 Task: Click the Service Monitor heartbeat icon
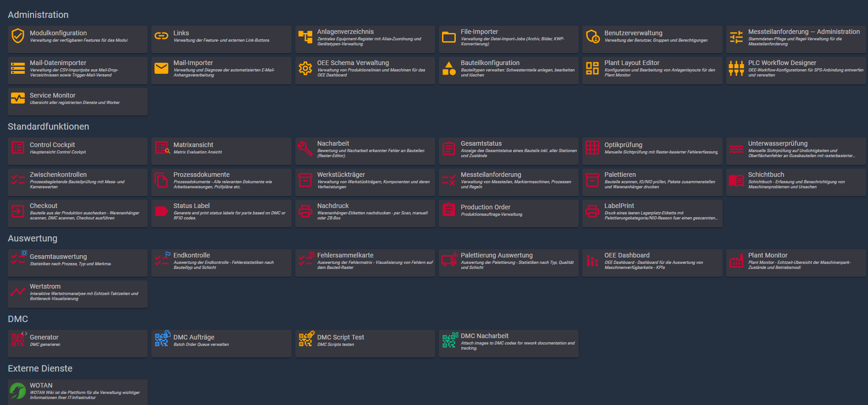coord(18,98)
